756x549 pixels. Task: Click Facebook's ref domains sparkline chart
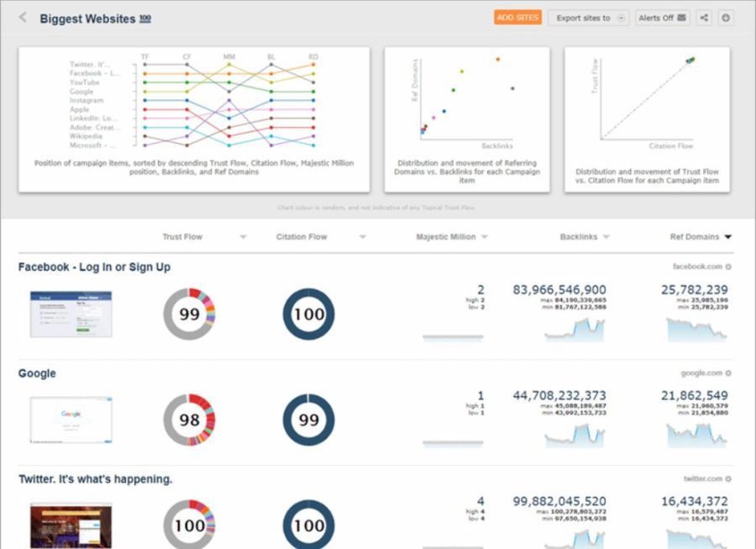pyautogui.click(x=696, y=330)
